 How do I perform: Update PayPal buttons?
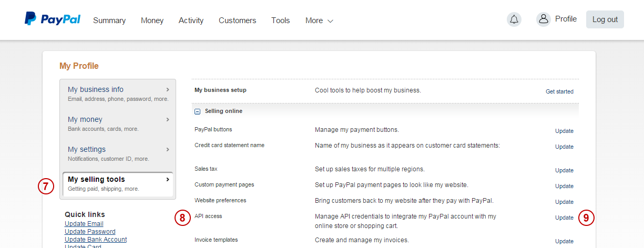[x=564, y=131]
